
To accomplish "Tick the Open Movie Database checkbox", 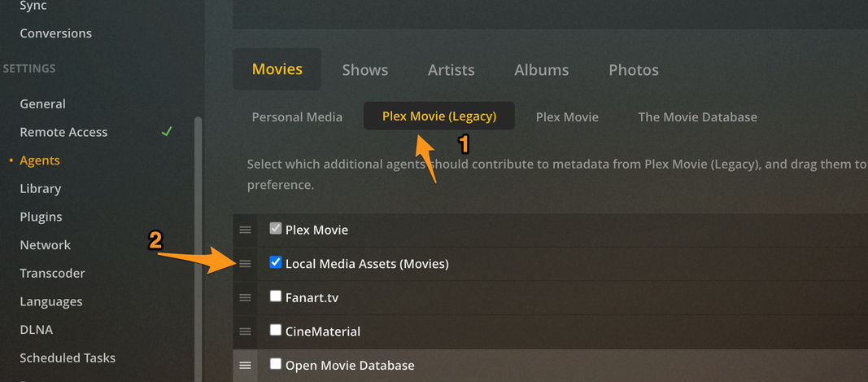I will point(276,364).
